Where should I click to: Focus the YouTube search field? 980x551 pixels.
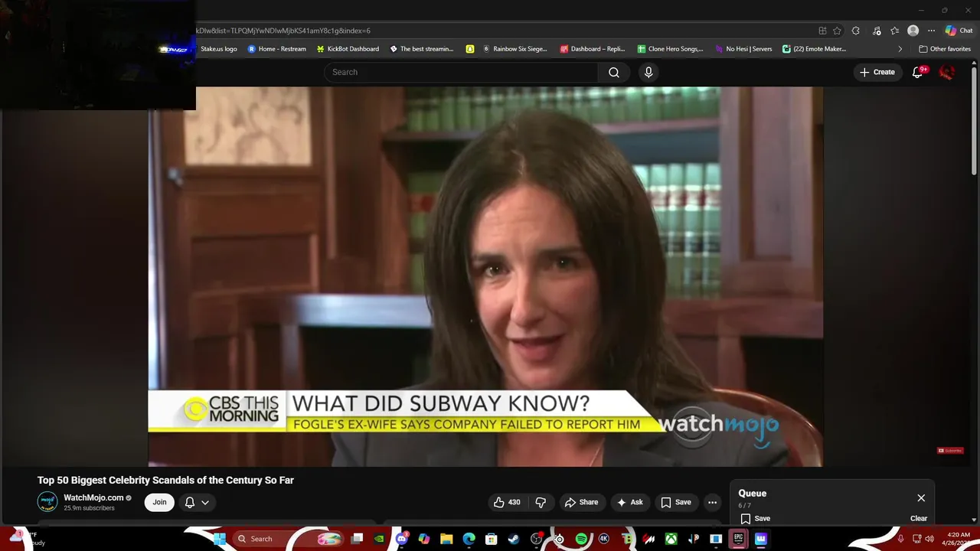click(x=461, y=72)
